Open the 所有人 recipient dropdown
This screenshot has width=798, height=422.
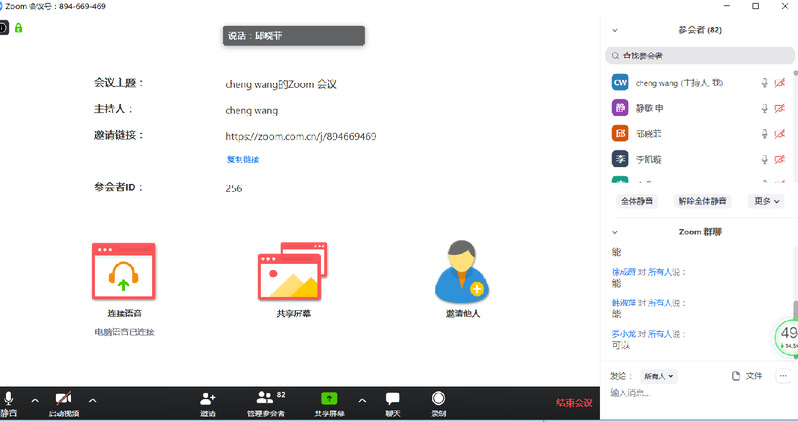point(659,376)
